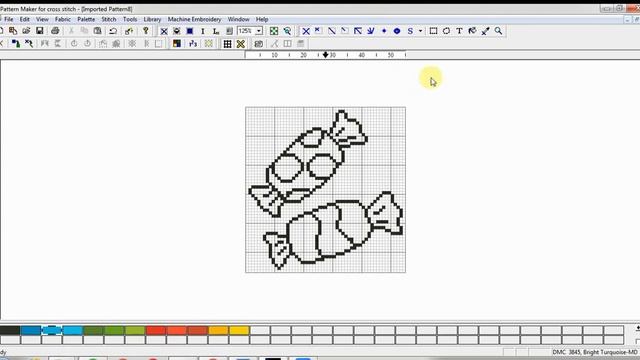
Task: Click the Print icon in toolbar
Action: tap(55, 31)
